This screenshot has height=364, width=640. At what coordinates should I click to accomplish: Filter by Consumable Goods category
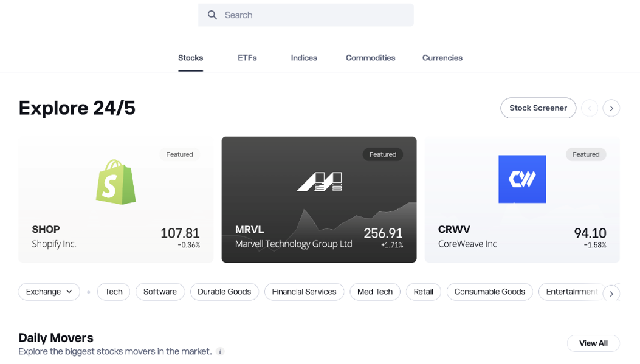(490, 292)
